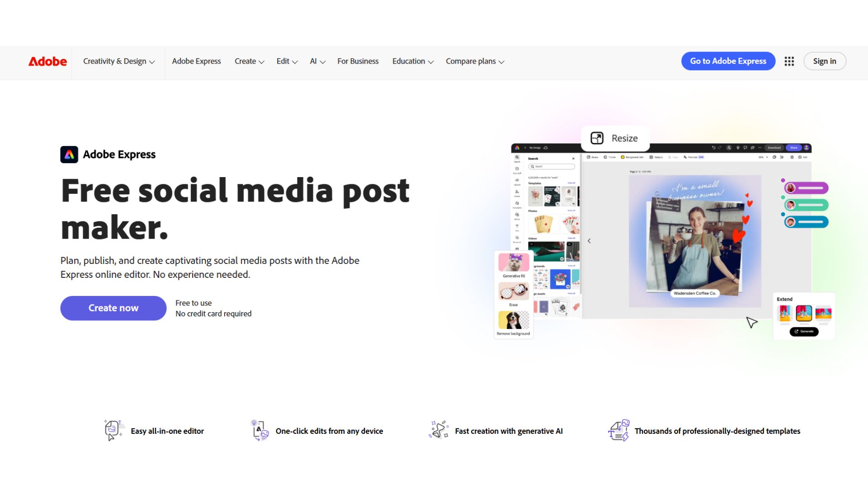Click the Easy all-in-one editor icon

pyautogui.click(x=113, y=430)
